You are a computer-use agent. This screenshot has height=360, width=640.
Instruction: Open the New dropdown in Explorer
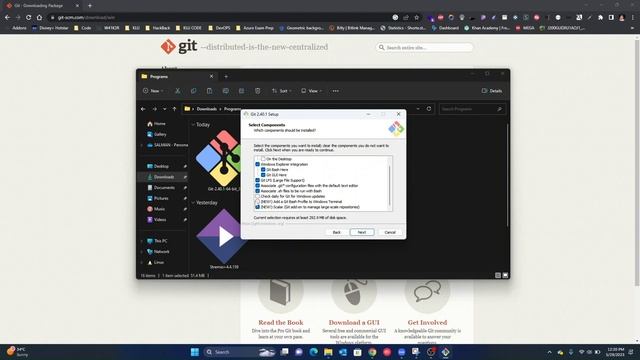[153, 91]
